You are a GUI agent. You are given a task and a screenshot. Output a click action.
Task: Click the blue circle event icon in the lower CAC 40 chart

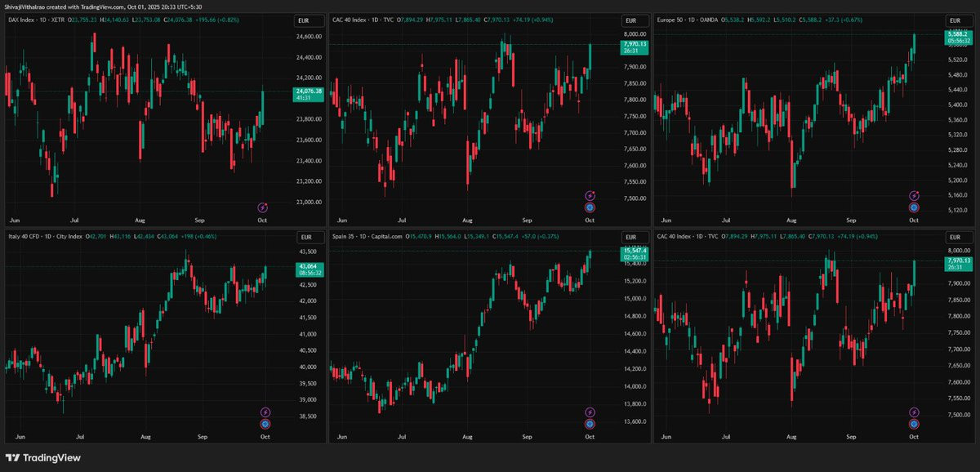(914, 424)
